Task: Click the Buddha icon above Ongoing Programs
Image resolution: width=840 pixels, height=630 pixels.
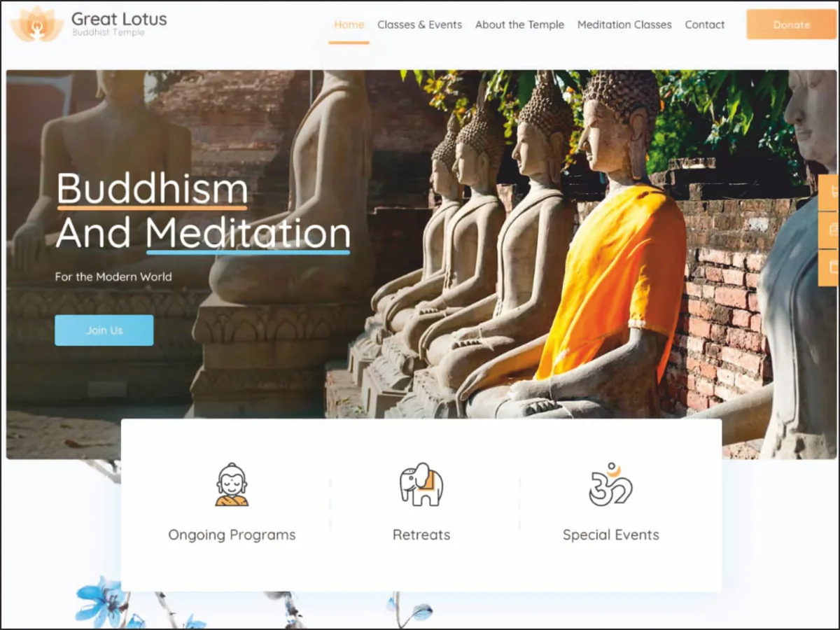Action: [x=232, y=484]
